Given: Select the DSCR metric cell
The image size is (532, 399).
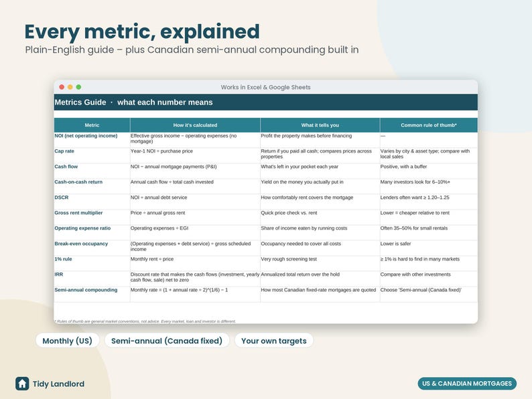Looking at the screenshot, I should 92,202.
